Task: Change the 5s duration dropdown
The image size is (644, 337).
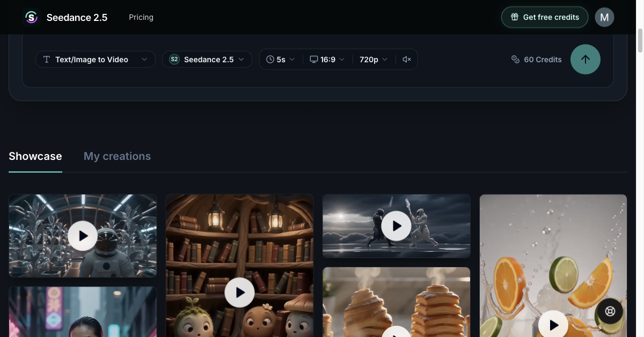Action: (x=281, y=60)
